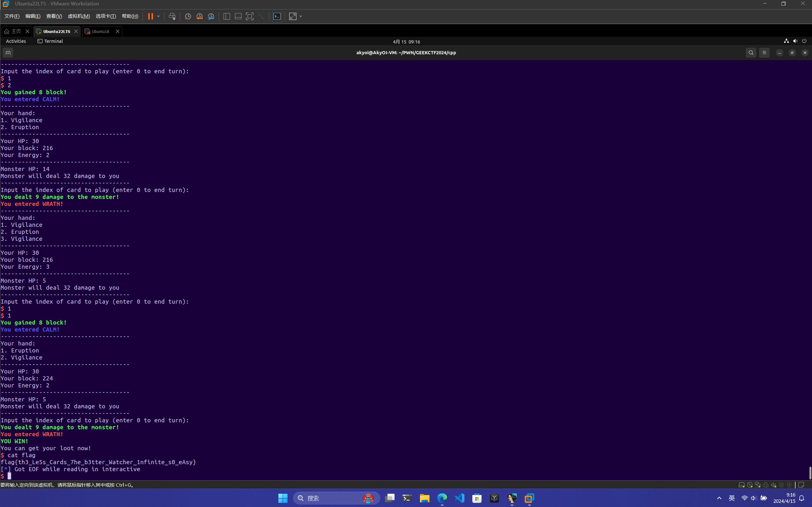Click the hard disk device status icon
Image resolution: width=812 pixels, height=507 pixels.
point(742,485)
